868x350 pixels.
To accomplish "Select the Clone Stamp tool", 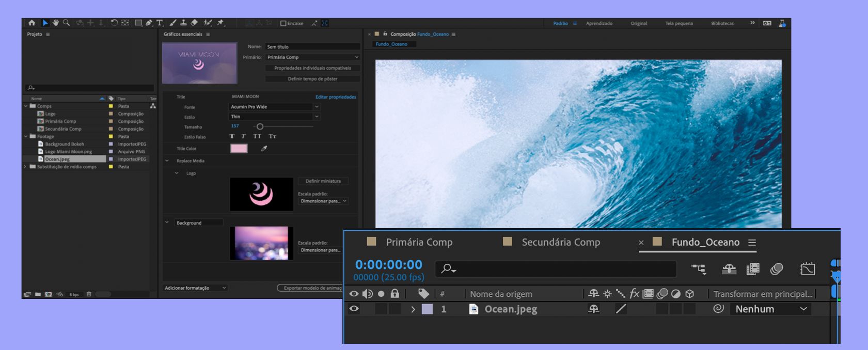I will pyautogui.click(x=184, y=23).
